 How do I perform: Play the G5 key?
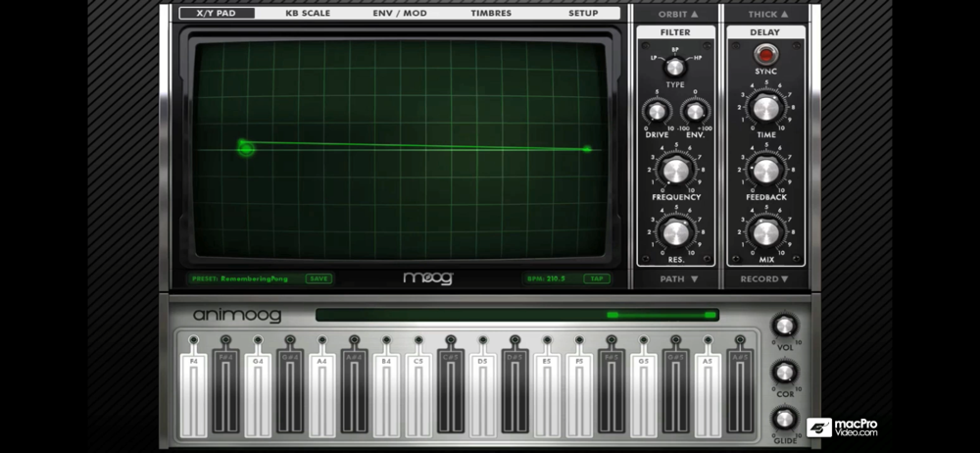pos(644,395)
